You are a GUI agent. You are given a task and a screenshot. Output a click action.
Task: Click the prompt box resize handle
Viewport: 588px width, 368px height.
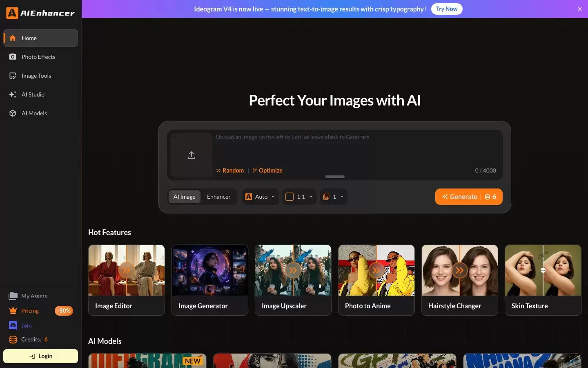[335, 177]
